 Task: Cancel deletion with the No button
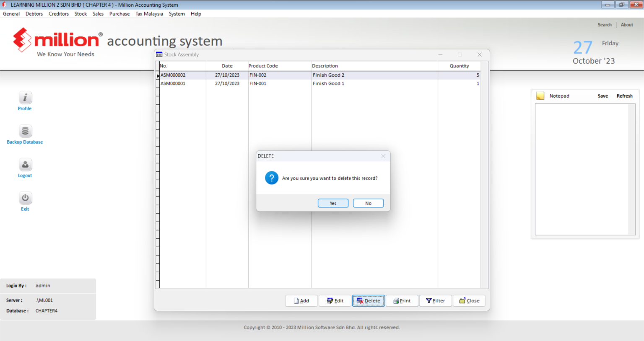coord(368,203)
